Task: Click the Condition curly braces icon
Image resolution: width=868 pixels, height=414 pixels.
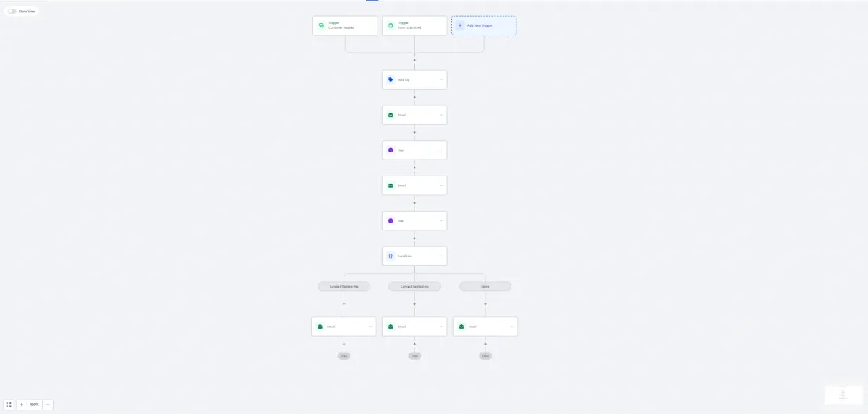Action: [x=391, y=256]
